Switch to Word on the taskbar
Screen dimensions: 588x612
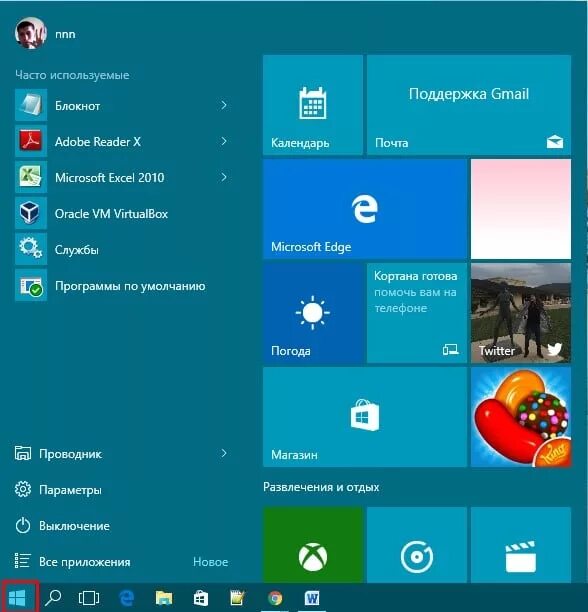coord(312,598)
